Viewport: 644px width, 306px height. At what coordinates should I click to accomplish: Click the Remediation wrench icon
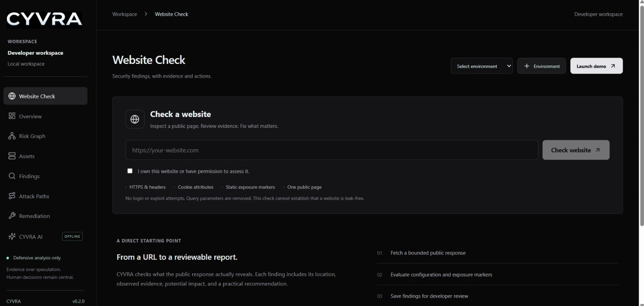12,216
